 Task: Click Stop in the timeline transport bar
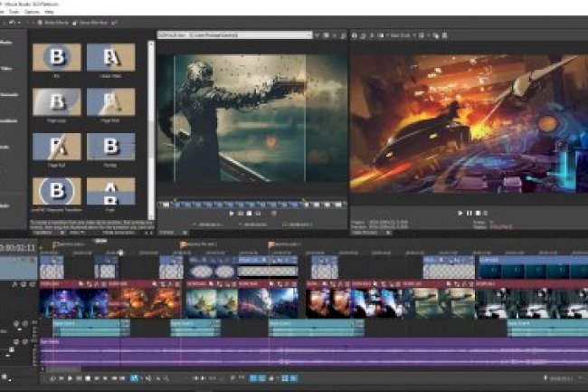click(88, 378)
